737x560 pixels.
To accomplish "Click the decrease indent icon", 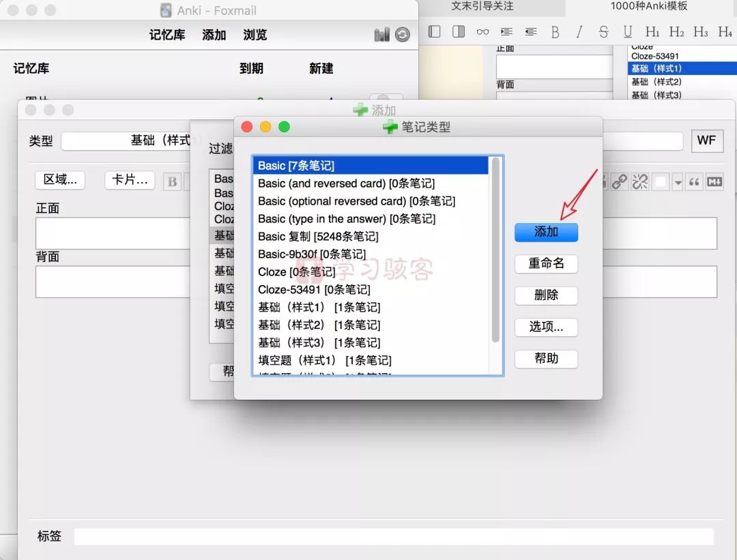I will pos(531,32).
